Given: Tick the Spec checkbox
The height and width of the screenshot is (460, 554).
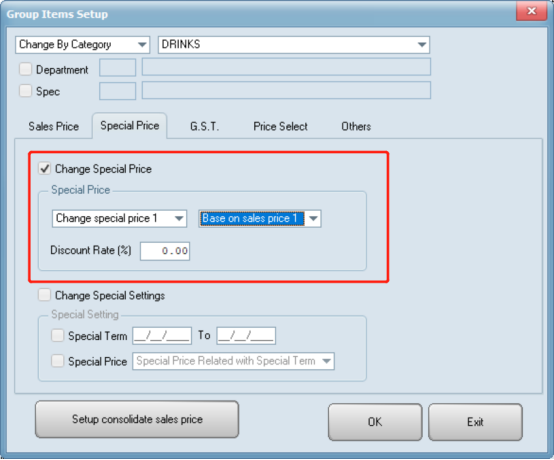Looking at the screenshot, I should click(x=25, y=91).
